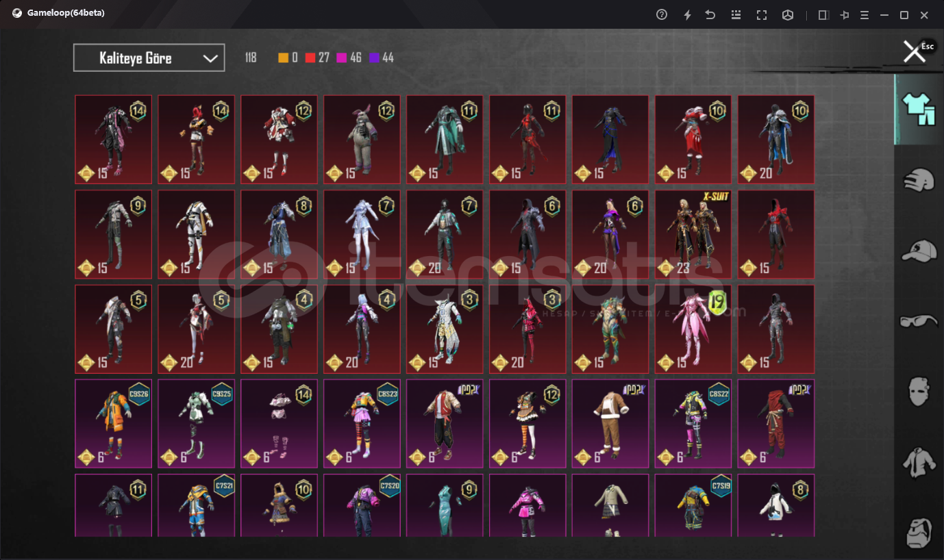The image size is (944, 560).
Task: Toggle the side panel layout icon
Action: [x=823, y=14]
